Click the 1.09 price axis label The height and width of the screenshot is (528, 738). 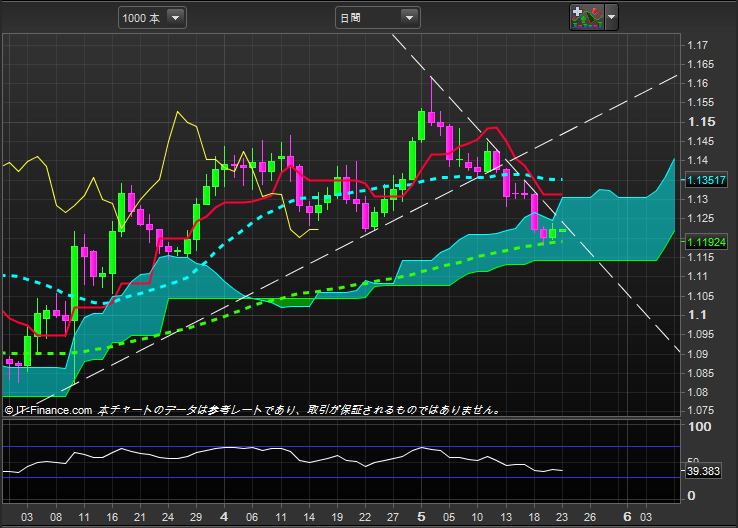[x=697, y=354]
